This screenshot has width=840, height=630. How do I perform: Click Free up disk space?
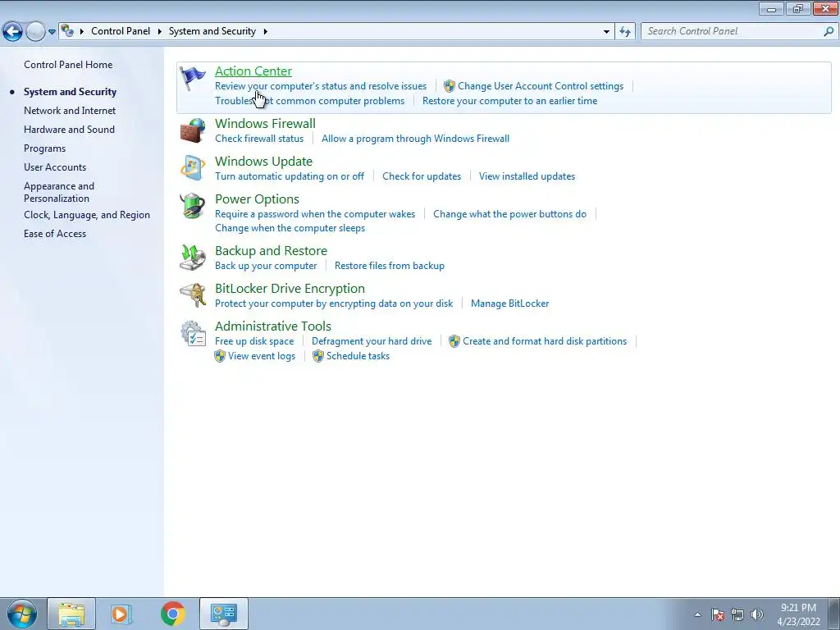(254, 341)
